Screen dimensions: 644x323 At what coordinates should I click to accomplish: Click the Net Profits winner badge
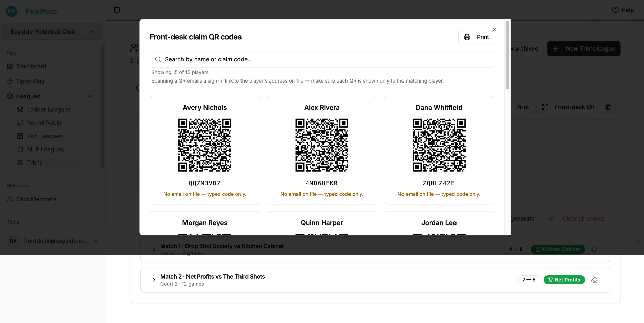point(564,280)
